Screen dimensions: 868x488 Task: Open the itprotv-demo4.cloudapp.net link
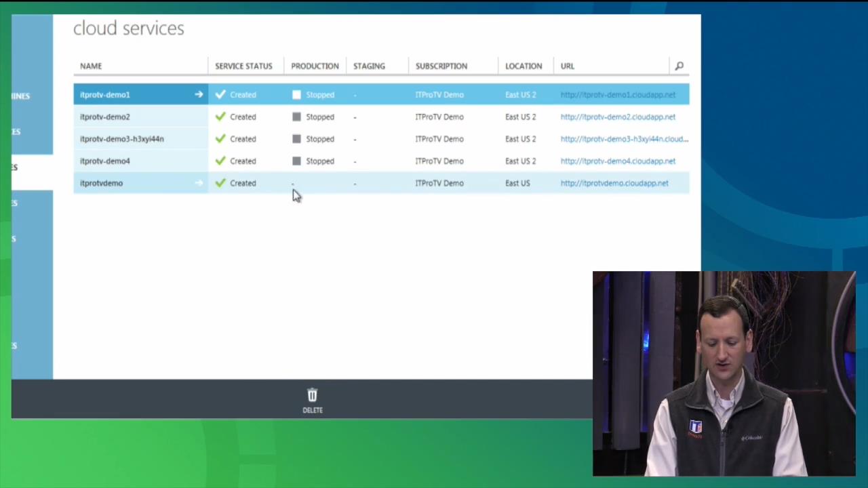pyautogui.click(x=618, y=161)
